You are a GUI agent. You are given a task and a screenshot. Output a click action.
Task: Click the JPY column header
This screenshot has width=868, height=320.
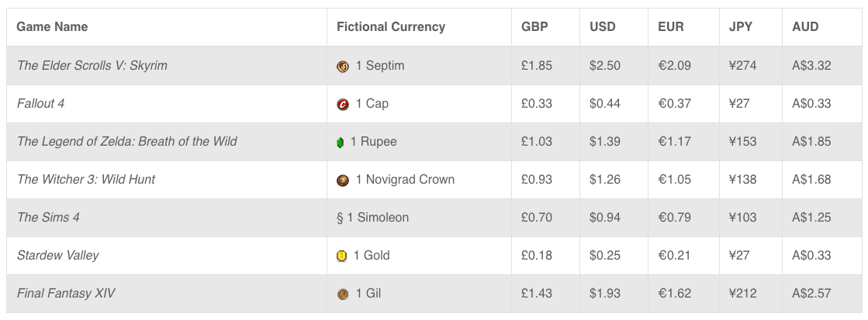tap(741, 26)
